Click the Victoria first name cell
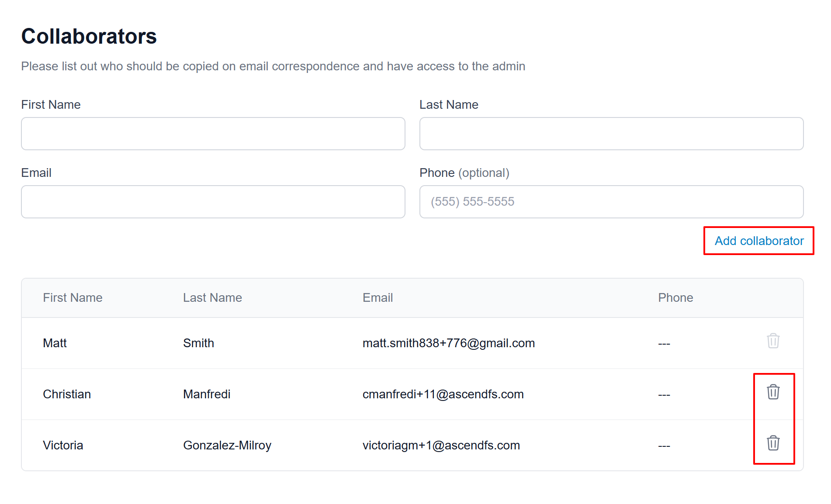 [x=63, y=445]
